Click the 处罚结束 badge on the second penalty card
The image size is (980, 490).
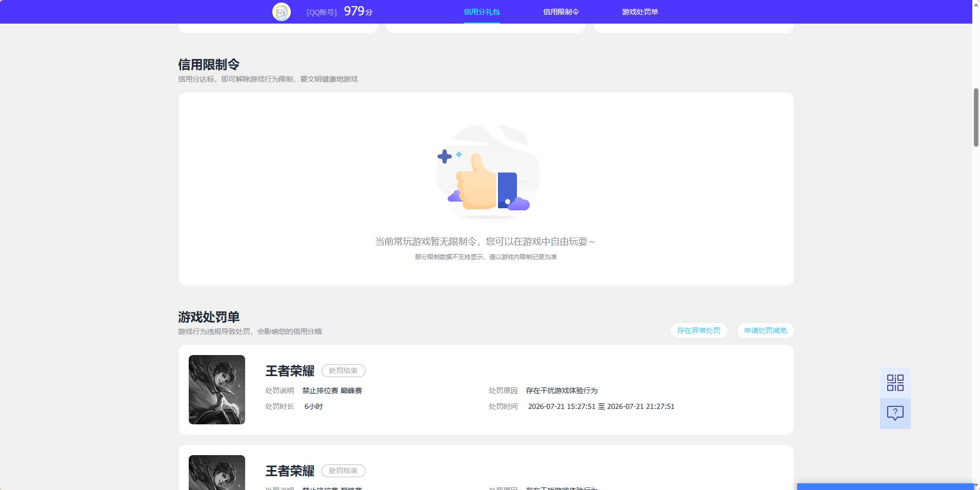[x=343, y=471]
